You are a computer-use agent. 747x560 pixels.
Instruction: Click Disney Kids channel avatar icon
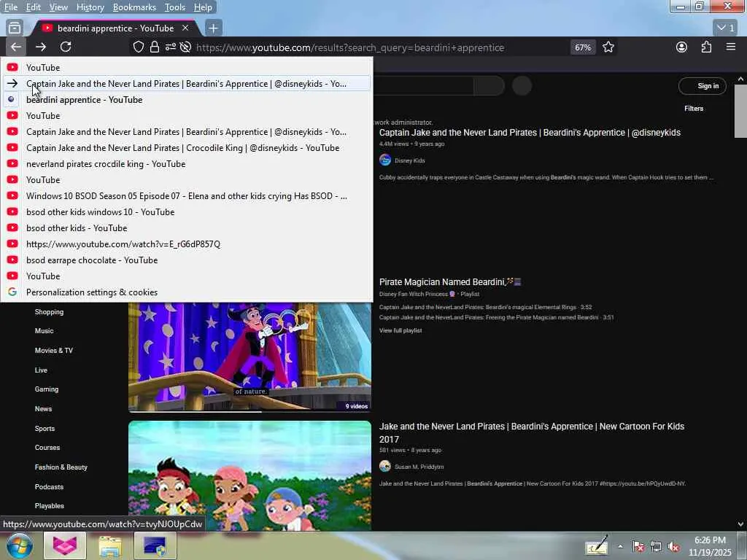[x=385, y=160]
